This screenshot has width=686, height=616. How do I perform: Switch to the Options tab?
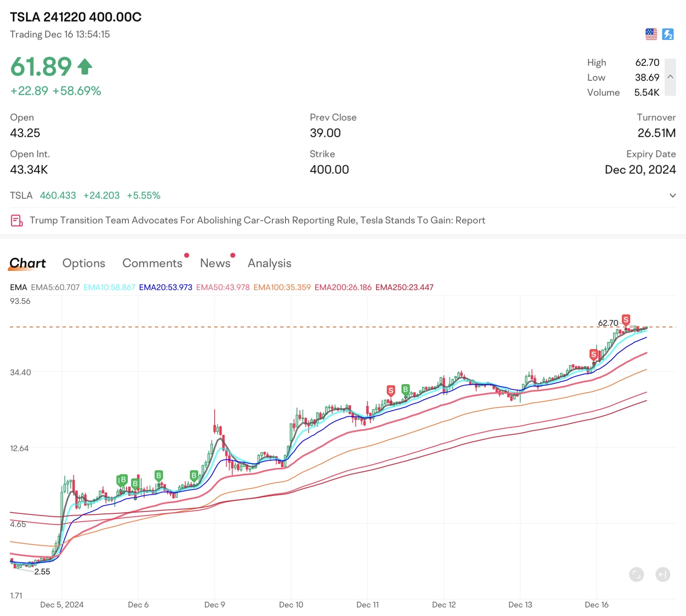(x=84, y=263)
